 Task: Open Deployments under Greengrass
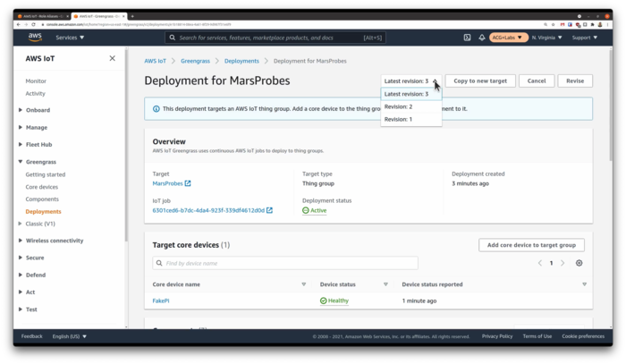click(x=44, y=212)
